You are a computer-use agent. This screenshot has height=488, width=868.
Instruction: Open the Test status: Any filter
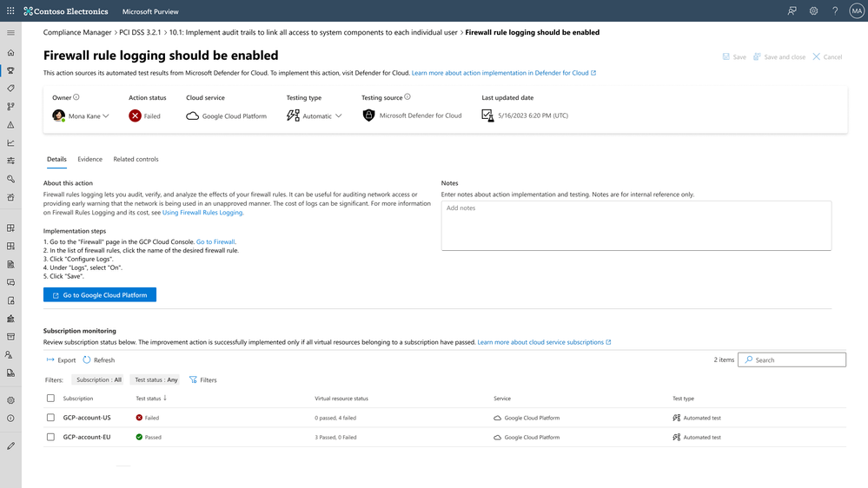click(156, 379)
